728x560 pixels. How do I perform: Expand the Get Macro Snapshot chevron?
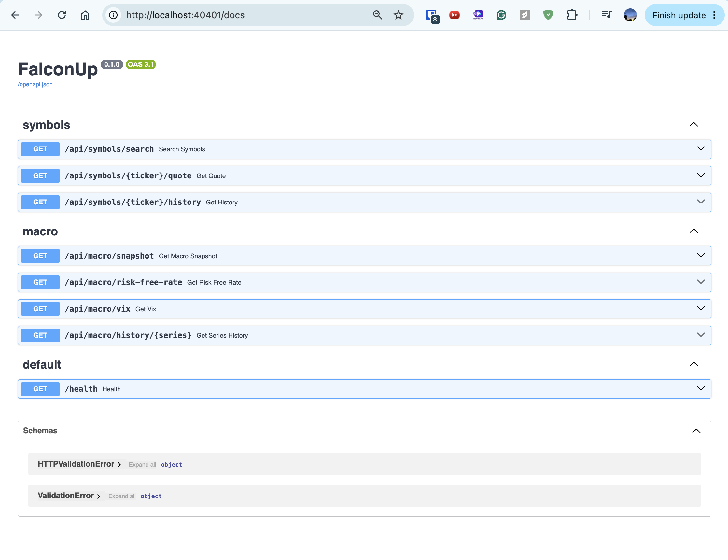[701, 255]
